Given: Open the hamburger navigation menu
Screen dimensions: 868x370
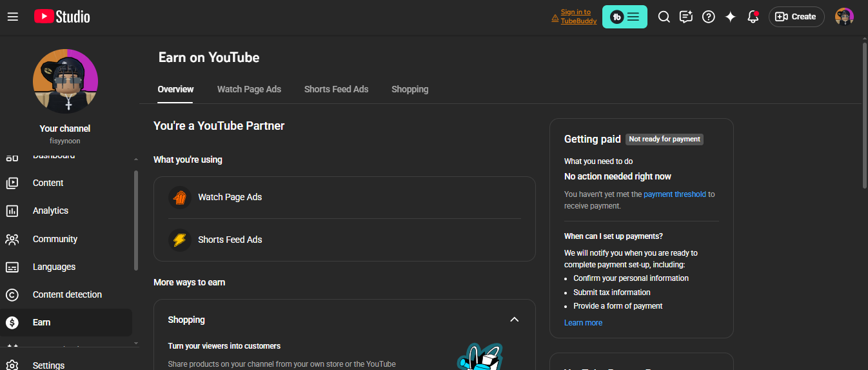Looking at the screenshot, I should coord(13,17).
